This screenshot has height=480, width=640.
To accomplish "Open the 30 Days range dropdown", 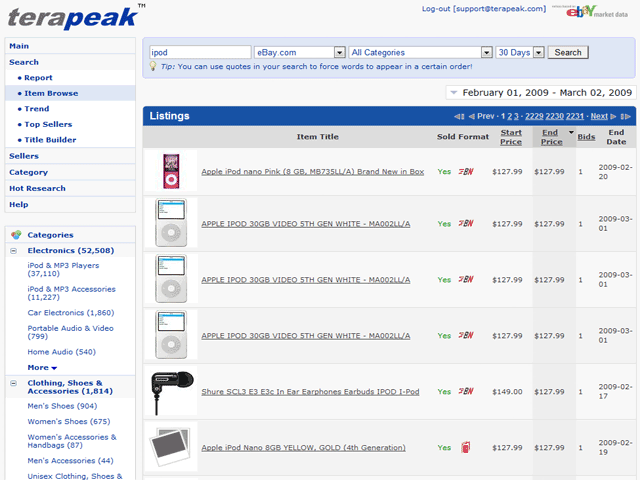I will coord(539,52).
